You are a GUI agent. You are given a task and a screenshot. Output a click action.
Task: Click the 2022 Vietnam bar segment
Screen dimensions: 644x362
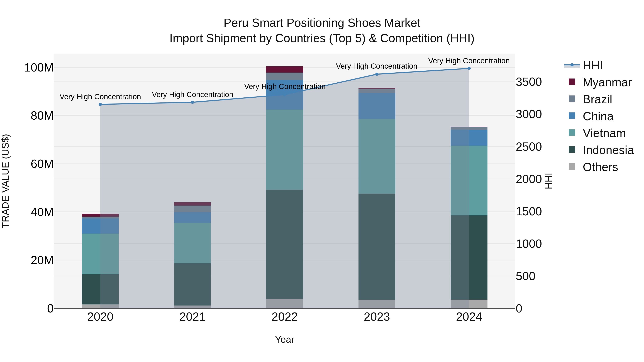tap(285, 150)
